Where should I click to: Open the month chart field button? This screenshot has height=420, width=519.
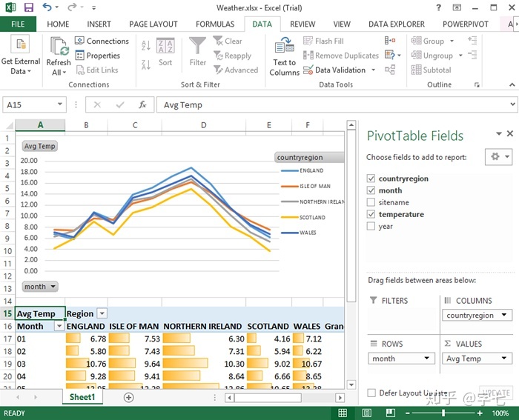click(x=40, y=287)
